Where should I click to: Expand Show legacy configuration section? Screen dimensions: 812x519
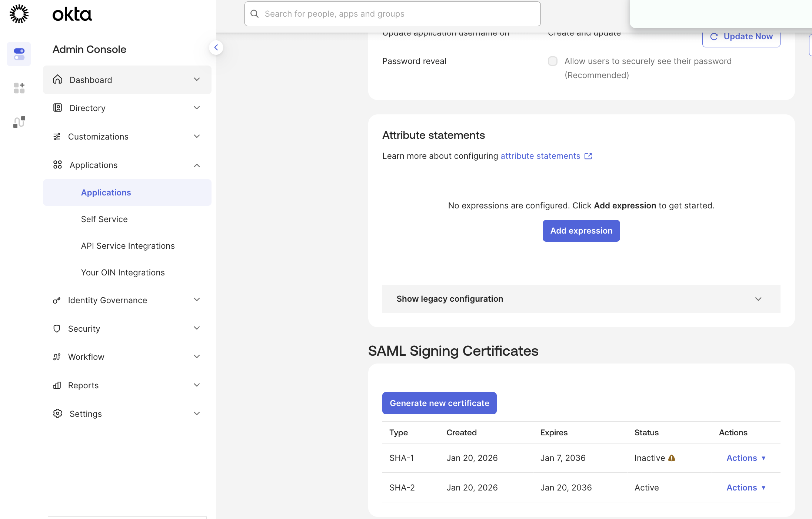[581, 299]
